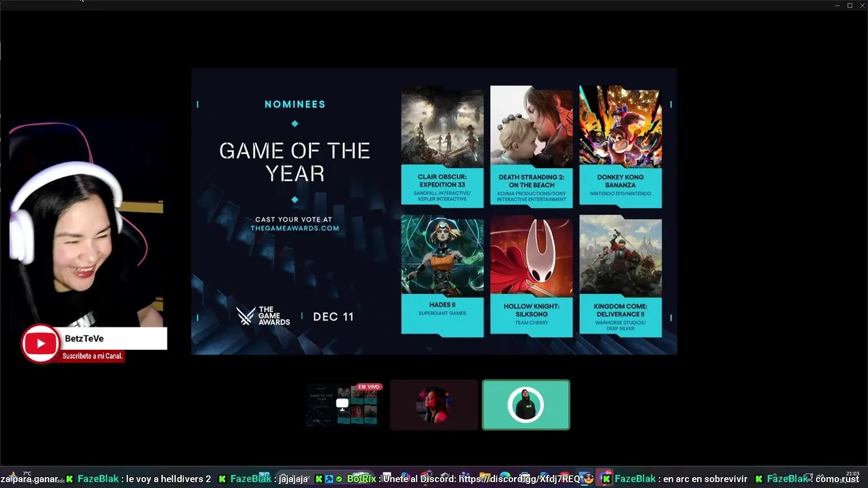
Task: Click the BetzTeVe channel name label
Action: (84, 338)
